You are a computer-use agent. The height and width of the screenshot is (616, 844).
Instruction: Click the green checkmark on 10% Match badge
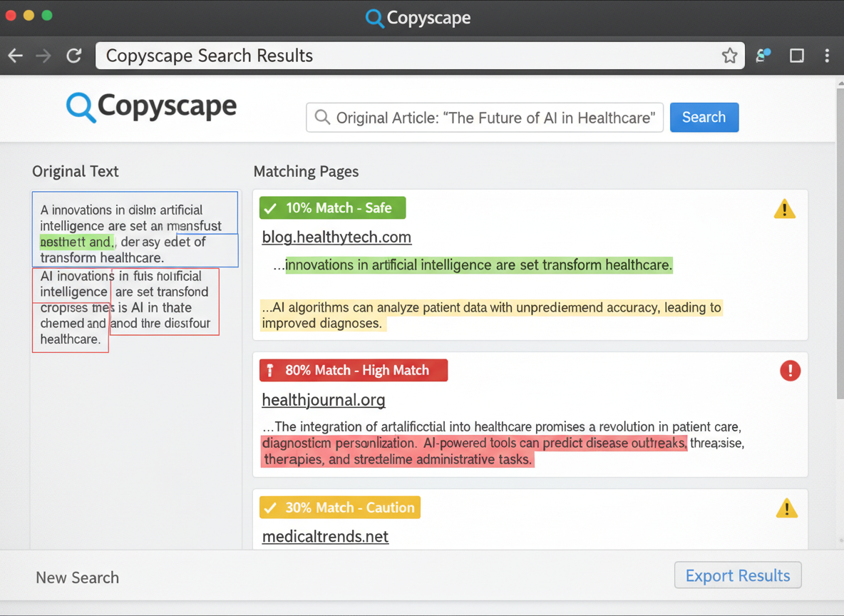[271, 207]
